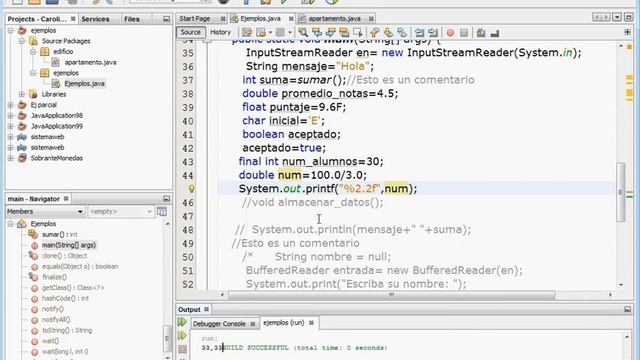
Task: Close the apartamento.java tab
Action: (x=371, y=19)
